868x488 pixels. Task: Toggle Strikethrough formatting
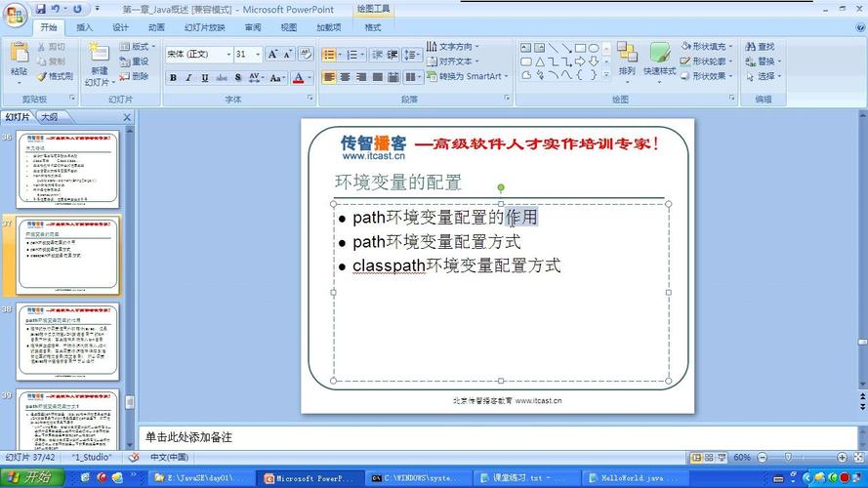(x=222, y=78)
